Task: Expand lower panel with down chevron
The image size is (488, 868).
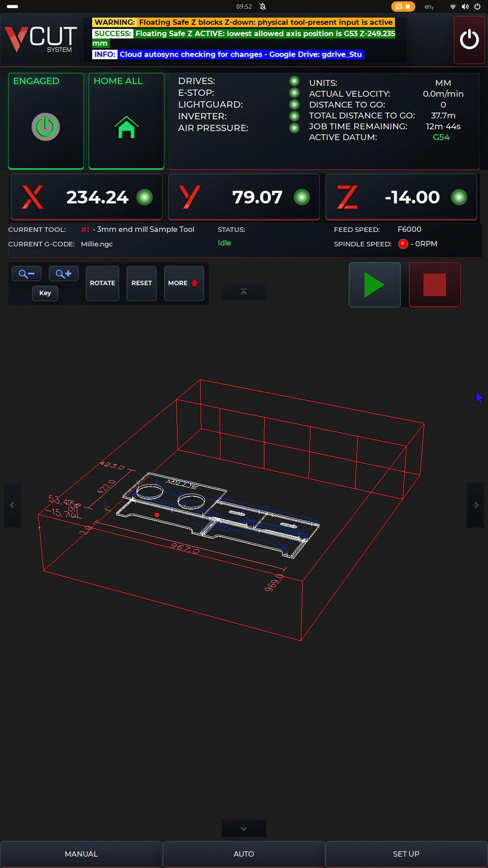Action: (x=244, y=828)
